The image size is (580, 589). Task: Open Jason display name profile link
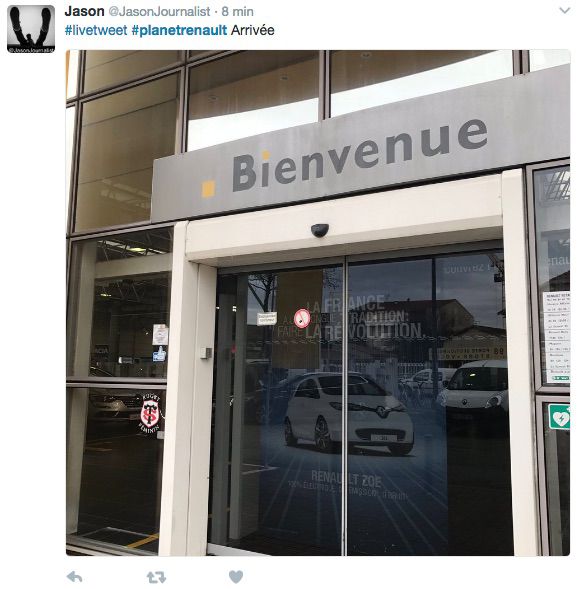(x=85, y=11)
